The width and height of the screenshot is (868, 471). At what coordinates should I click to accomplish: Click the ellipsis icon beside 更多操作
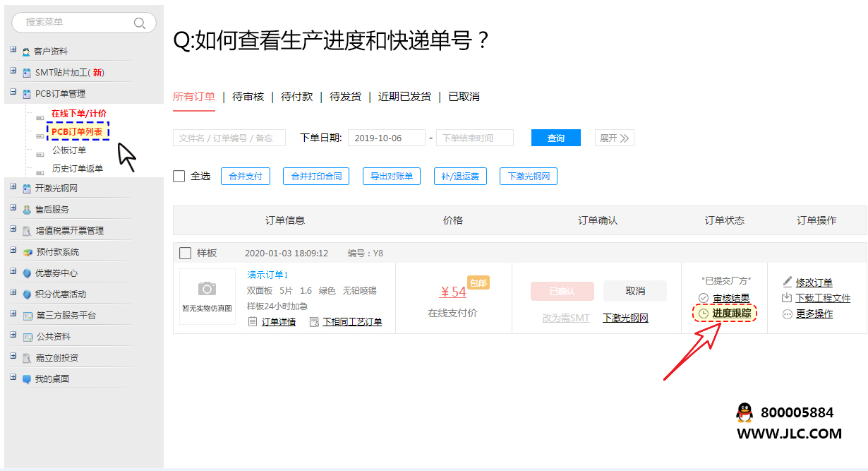pyautogui.click(x=788, y=314)
